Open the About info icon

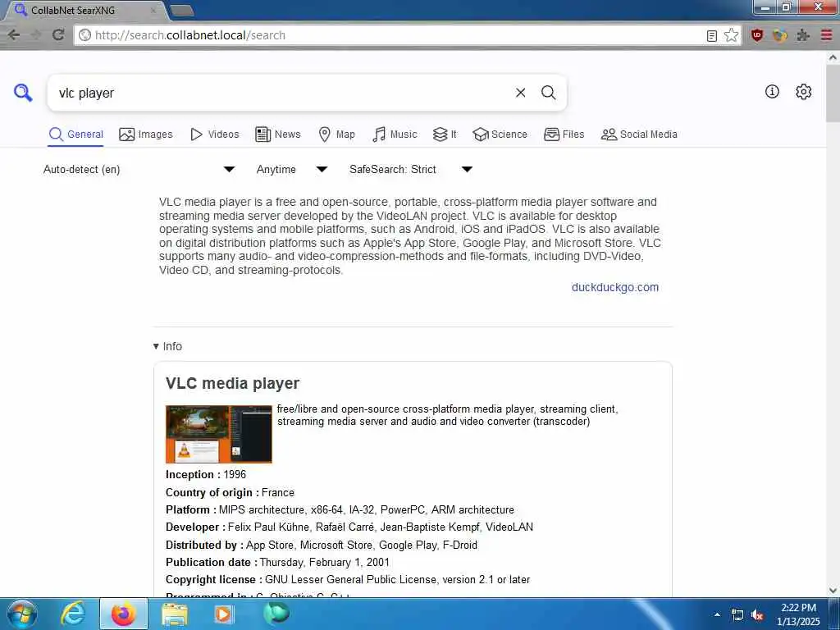(x=772, y=92)
